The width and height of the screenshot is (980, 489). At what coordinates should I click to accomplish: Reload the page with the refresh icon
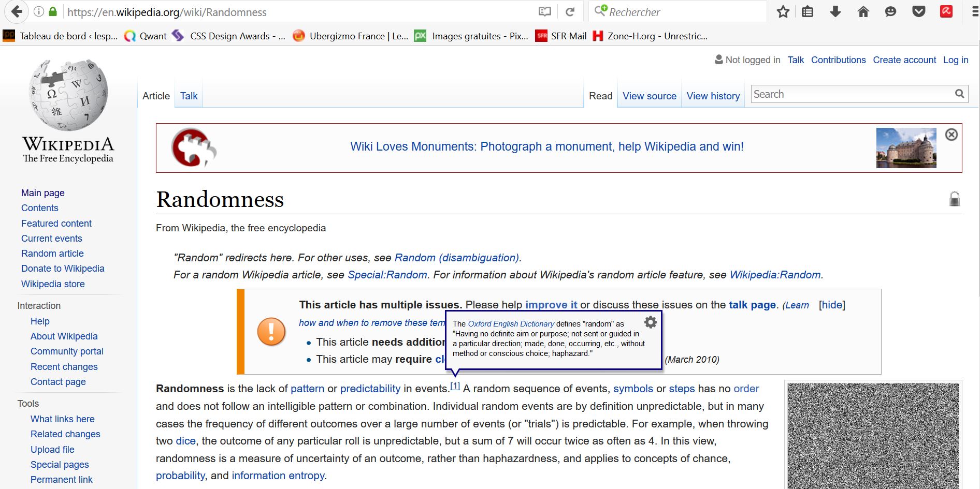tap(570, 12)
